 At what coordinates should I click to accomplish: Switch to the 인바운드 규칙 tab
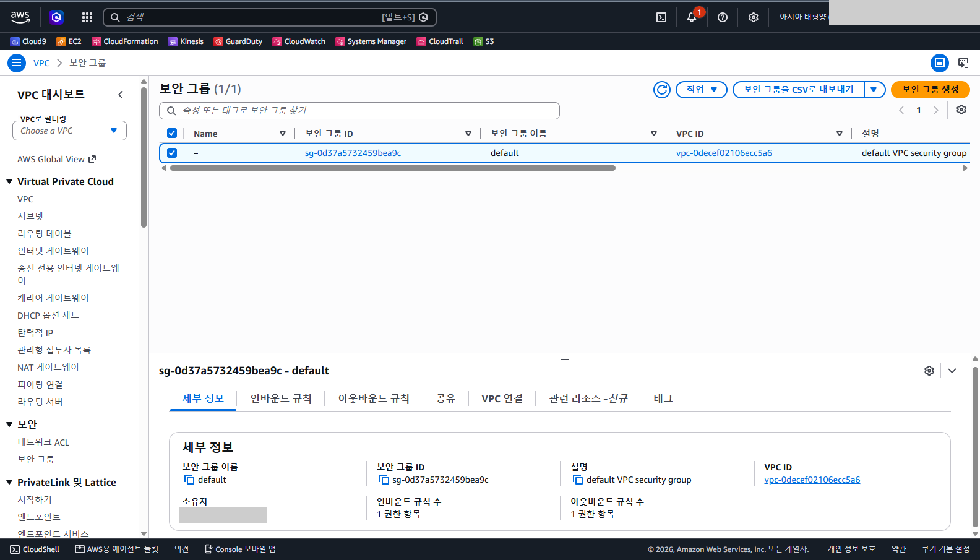[x=281, y=398]
